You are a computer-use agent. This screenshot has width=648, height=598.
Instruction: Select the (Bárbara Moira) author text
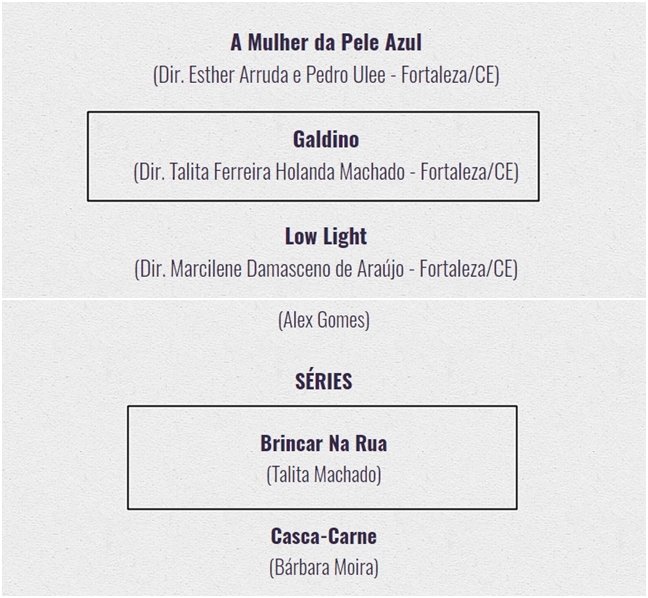[324, 567]
